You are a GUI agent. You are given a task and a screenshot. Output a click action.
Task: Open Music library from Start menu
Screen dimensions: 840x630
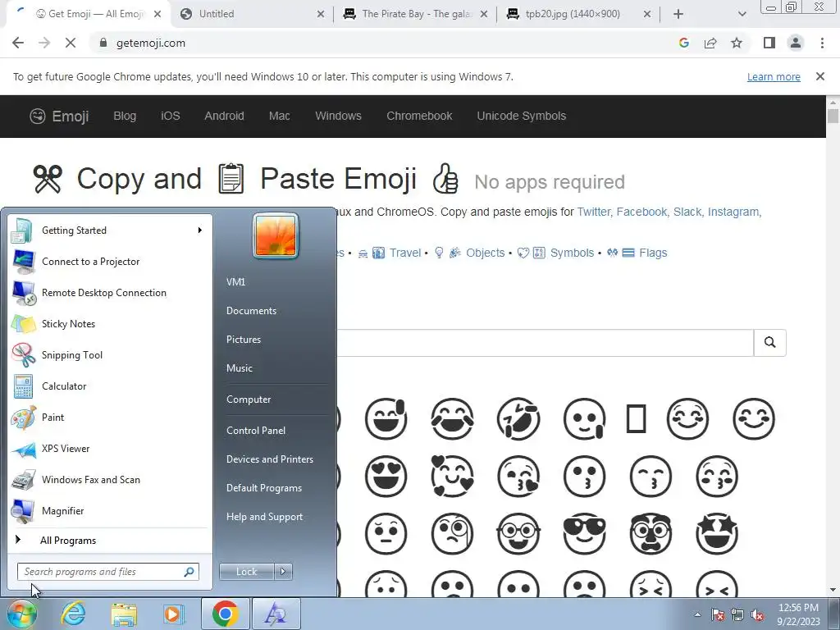click(239, 368)
